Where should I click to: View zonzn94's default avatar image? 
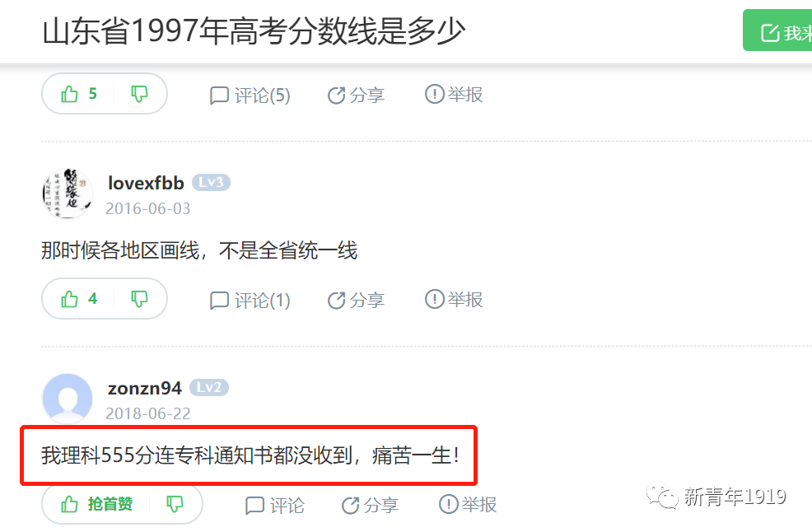(68, 399)
